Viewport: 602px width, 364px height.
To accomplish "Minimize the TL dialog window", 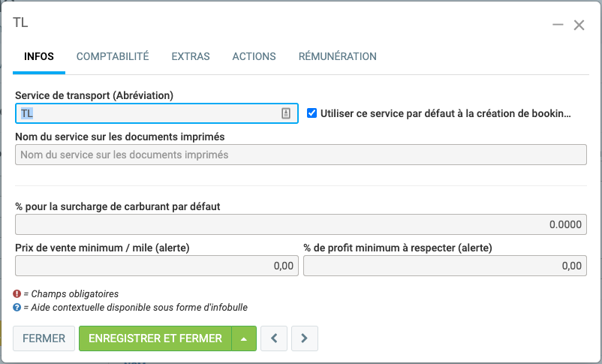I will (x=558, y=25).
